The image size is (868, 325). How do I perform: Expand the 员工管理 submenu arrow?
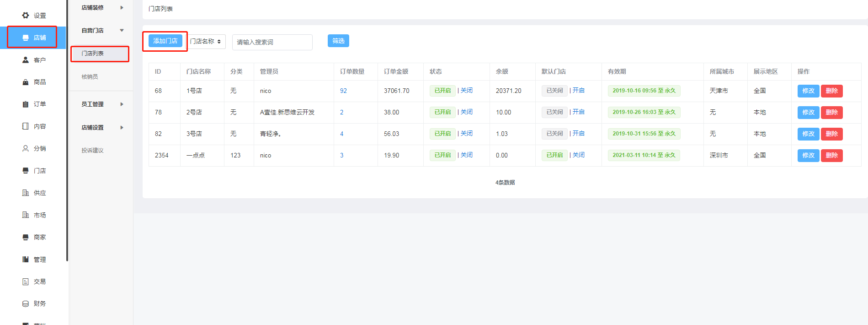click(122, 104)
